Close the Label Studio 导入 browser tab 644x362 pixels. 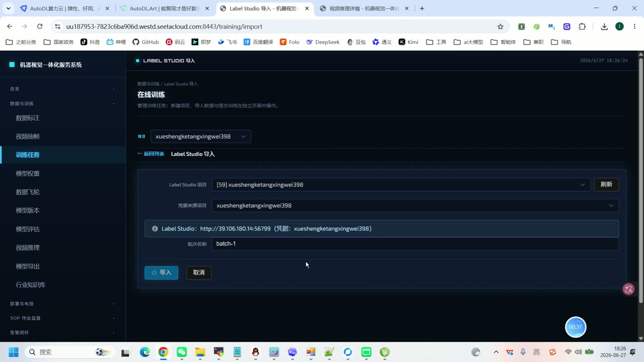pyautogui.click(x=307, y=9)
